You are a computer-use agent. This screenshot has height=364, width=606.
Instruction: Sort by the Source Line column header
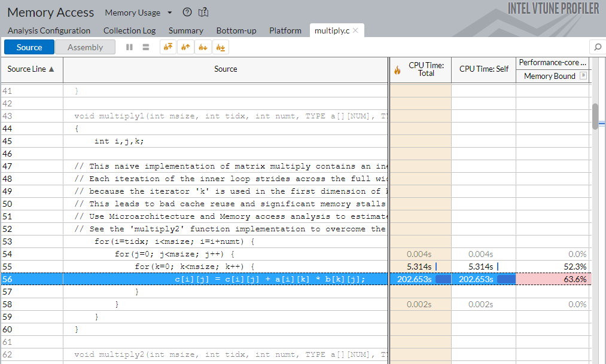click(x=32, y=69)
